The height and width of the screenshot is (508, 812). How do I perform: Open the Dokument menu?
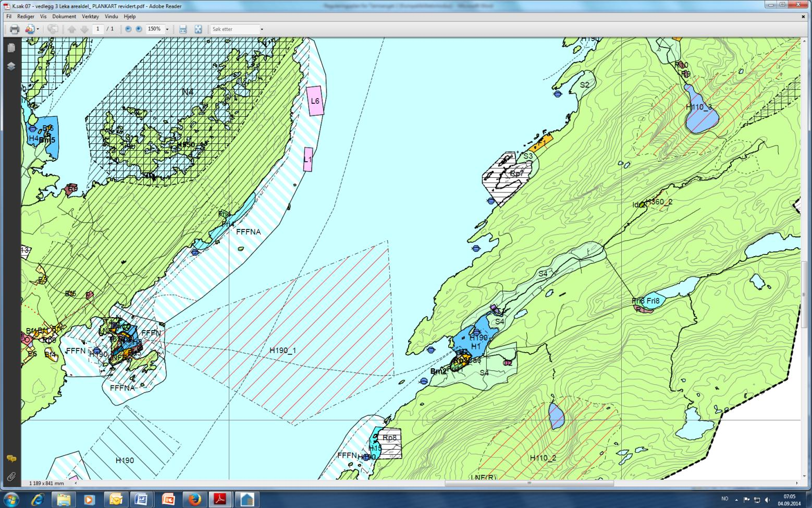[64, 16]
